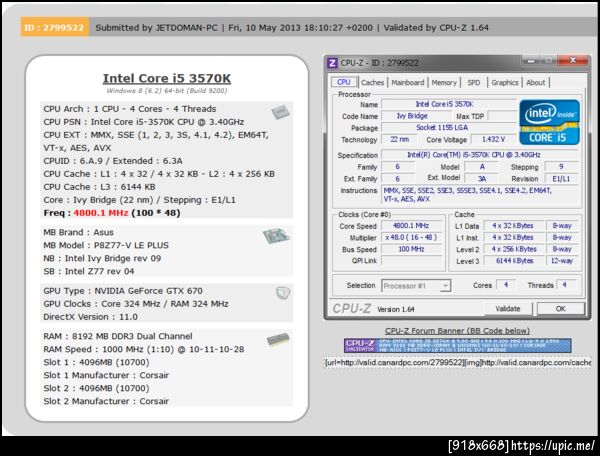Image resolution: width=600 pixels, height=456 pixels.
Task: Click the Core Speed 4800.1 MHz value
Action: coord(412,226)
